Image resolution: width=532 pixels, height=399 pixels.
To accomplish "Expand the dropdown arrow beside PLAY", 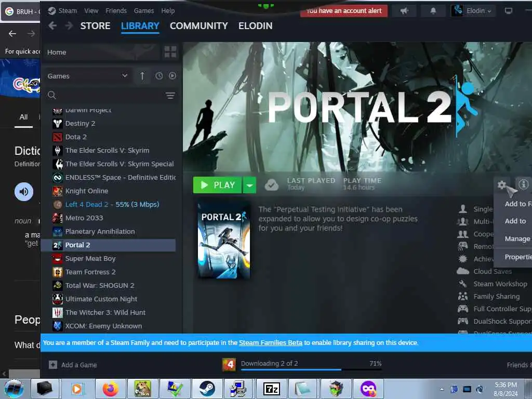I will (x=249, y=185).
